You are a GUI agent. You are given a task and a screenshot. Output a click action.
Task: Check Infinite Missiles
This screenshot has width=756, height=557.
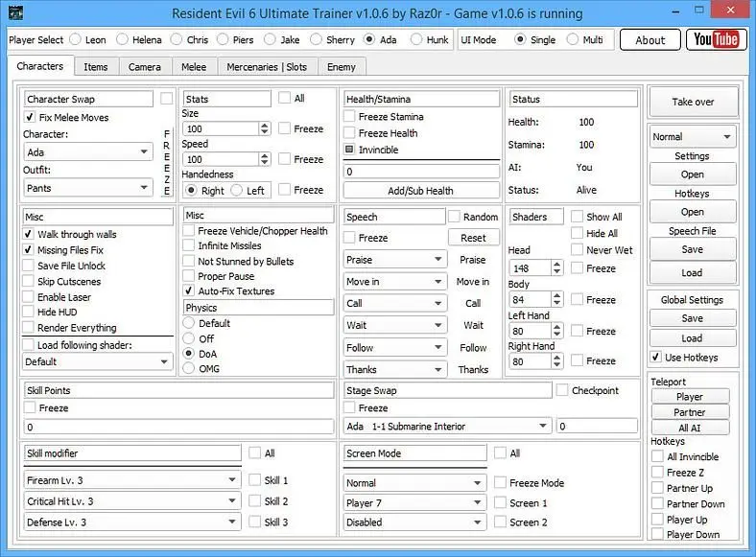pos(188,245)
